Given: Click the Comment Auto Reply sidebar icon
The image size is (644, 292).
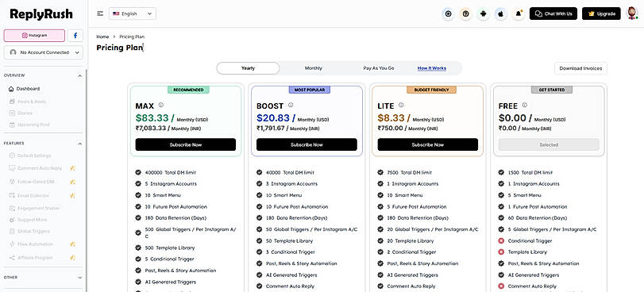Looking at the screenshot, I should point(11,168).
